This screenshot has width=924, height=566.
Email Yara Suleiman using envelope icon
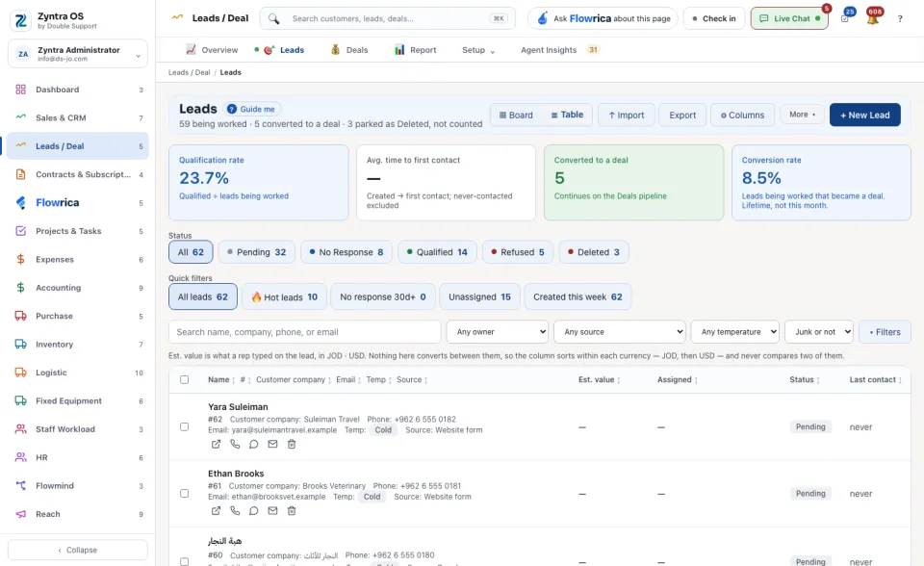tap(272, 444)
